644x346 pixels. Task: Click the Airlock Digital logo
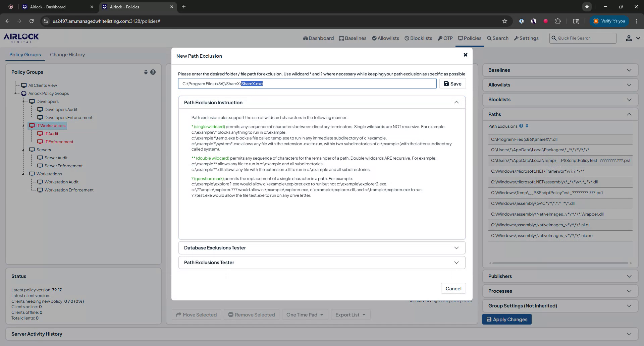[x=21, y=38]
